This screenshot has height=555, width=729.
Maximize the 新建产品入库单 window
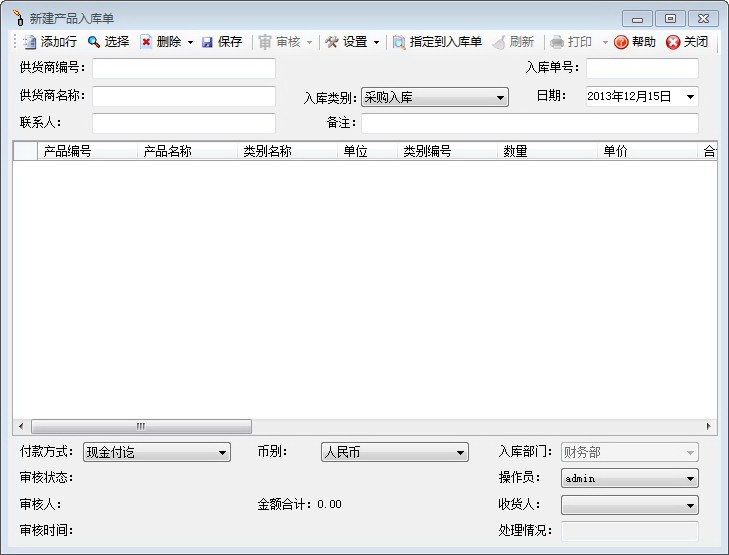click(x=670, y=19)
